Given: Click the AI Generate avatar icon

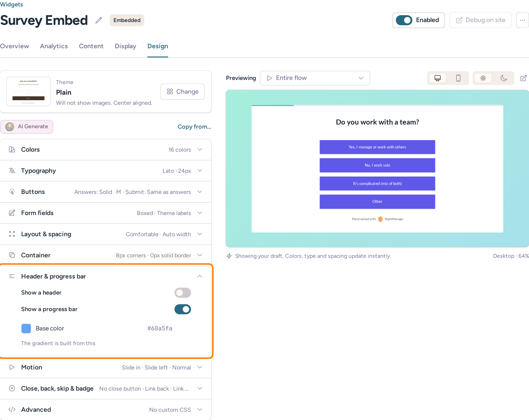Looking at the screenshot, I should [10, 127].
